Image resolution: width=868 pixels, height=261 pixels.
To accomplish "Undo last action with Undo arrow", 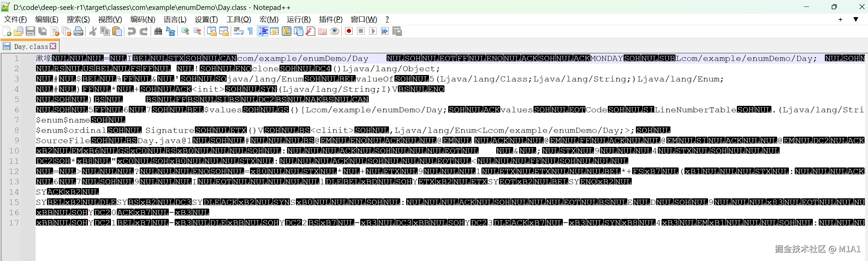I will pos(131,32).
